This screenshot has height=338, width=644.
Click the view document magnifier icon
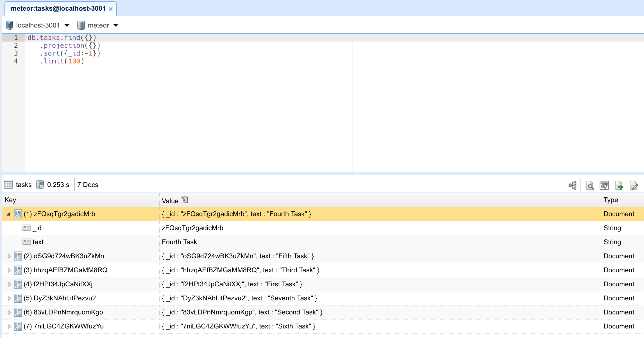coord(590,185)
